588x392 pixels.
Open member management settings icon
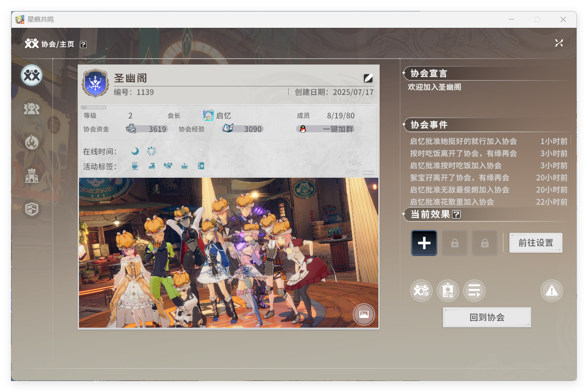pyautogui.click(x=421, y=291)
